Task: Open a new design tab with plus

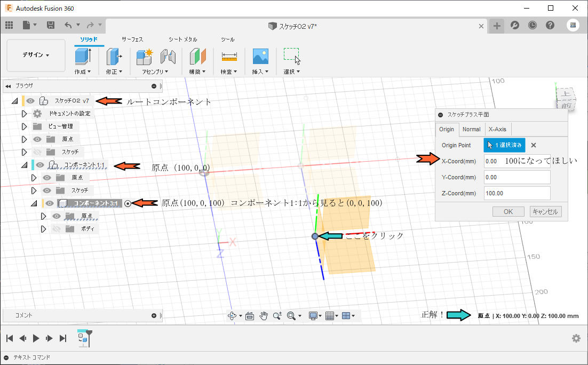Action: [x=497, y=26]
